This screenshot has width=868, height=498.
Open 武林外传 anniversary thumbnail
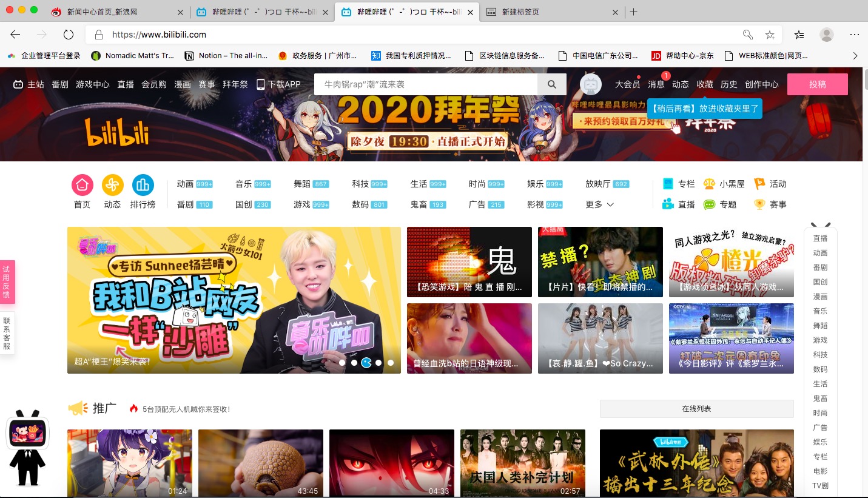696,463
